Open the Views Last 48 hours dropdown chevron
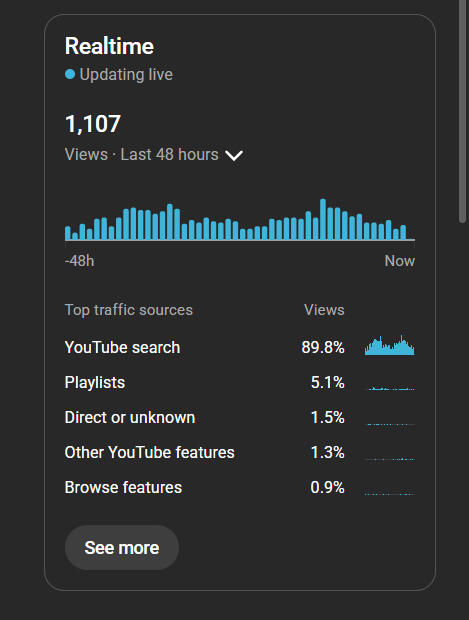This screenshot has height=620, width=469. point(234,155)
